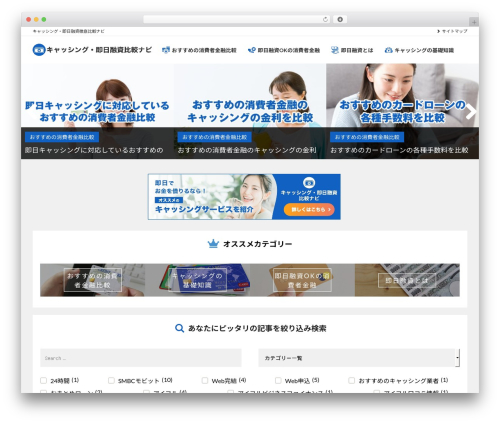500x423 pixels.
Task: Open the 即日融資とは category tile
Action: click(407, 280)
